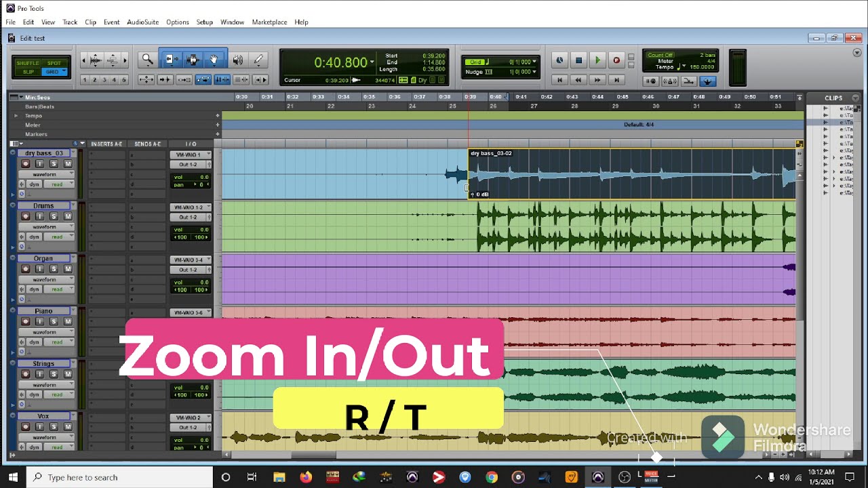Select the Selector waveform tool
The width and height of the screenshot is (868, 488).
point(193,60)
